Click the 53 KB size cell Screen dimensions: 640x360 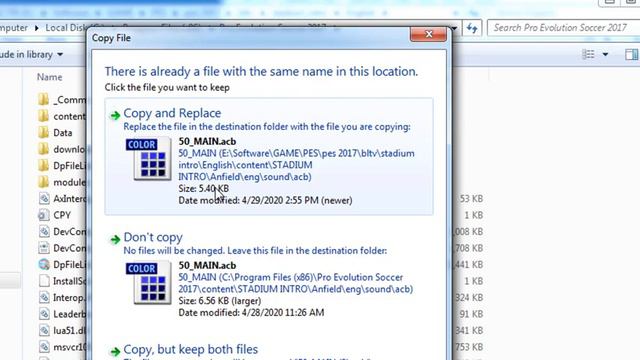pos(471,199)
